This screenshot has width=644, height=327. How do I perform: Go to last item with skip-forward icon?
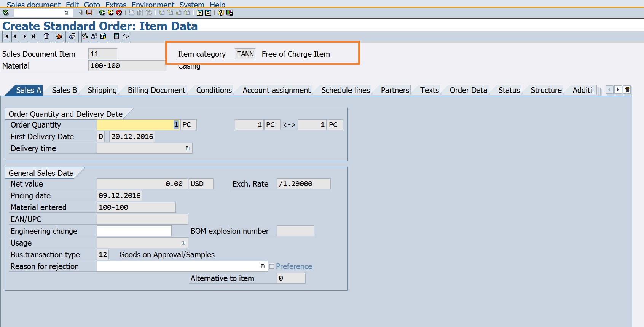pyautogui.click(x=33, y=37)
